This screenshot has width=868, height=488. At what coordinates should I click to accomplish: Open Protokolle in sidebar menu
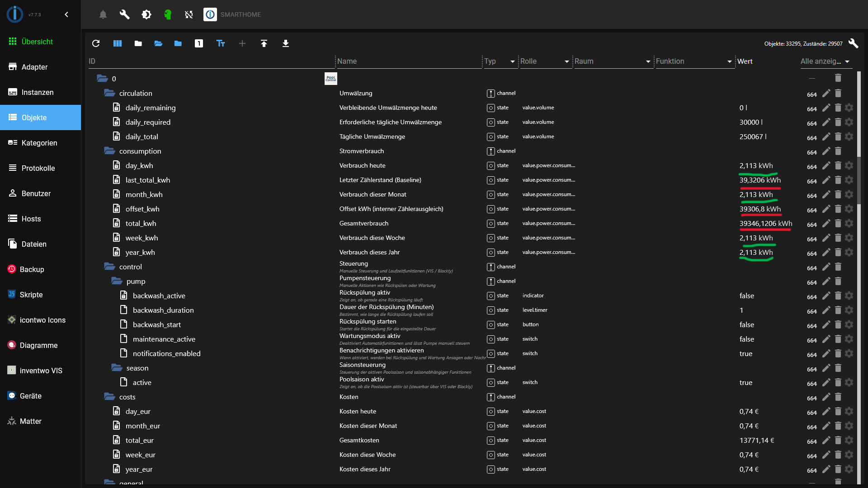tap(38, 168)
